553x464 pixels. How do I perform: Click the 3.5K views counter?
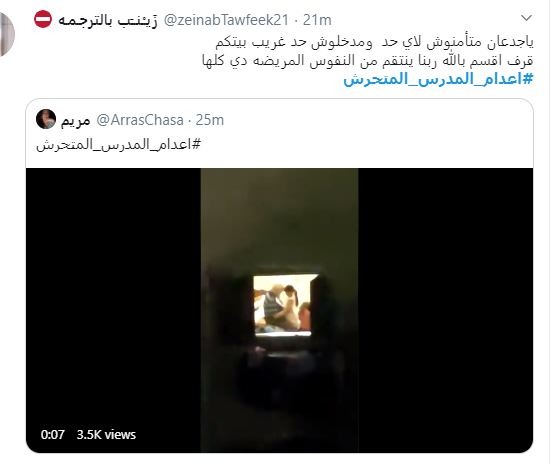tap(106, 434)
